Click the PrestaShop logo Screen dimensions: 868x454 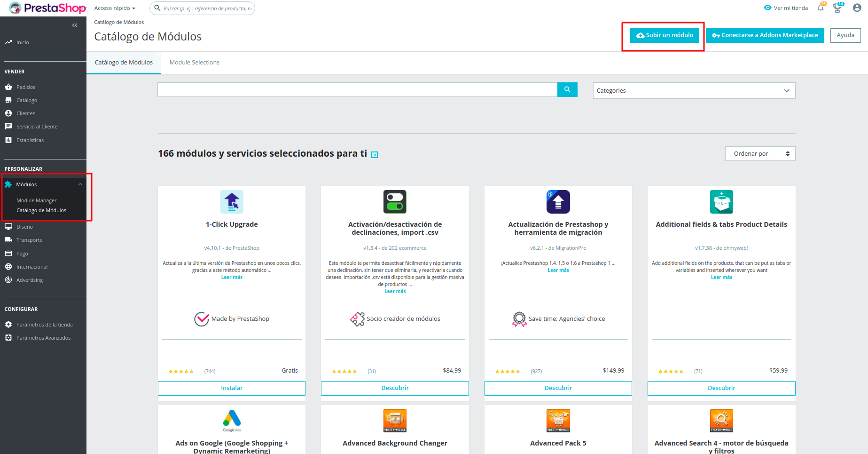pyautogui.click(x=47, y=8)
